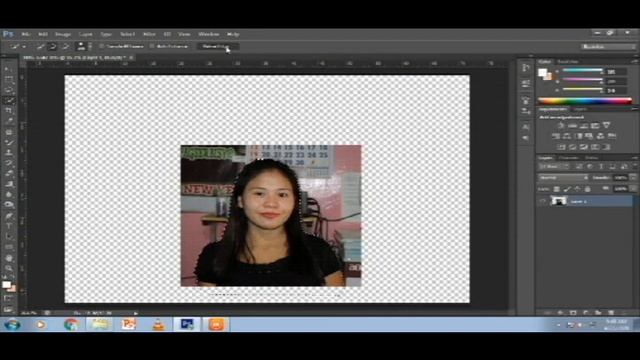The image size is (640, 360).
Task: Open the Window menu
Action: coord(209,34)
